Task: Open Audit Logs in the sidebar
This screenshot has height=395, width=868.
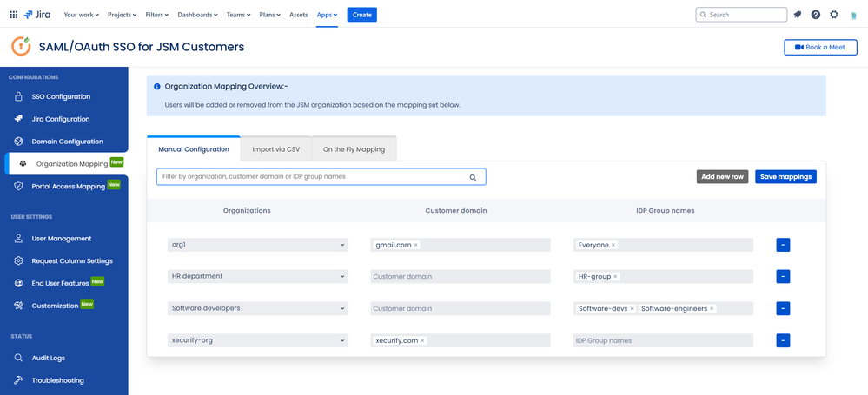Action: pos(48,358)
